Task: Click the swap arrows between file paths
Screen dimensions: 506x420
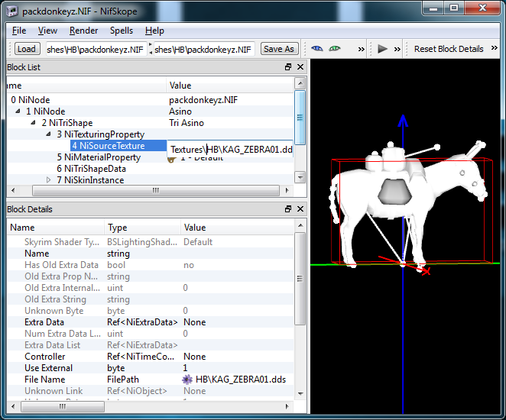Action: [x=150, y=49]
